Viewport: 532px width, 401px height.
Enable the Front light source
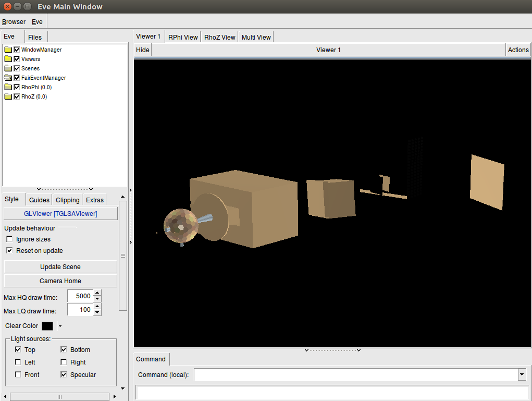pos(18,375)
